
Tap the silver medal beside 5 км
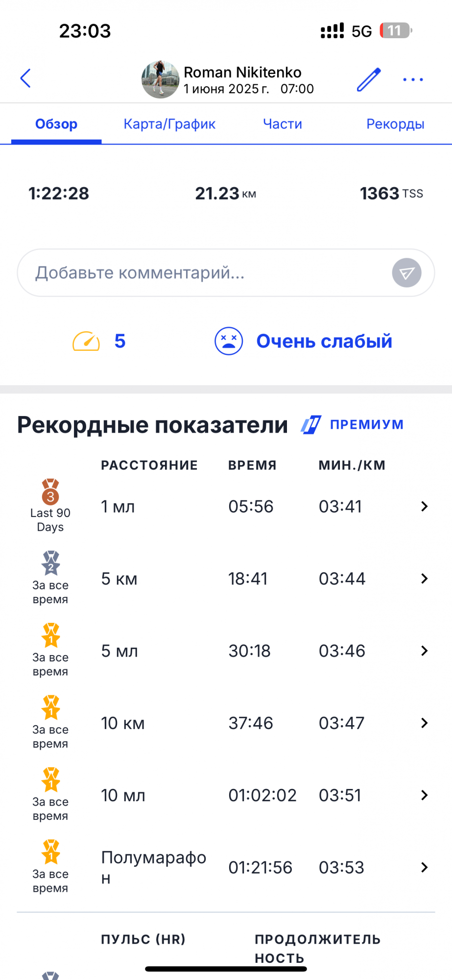pos(50,563)
